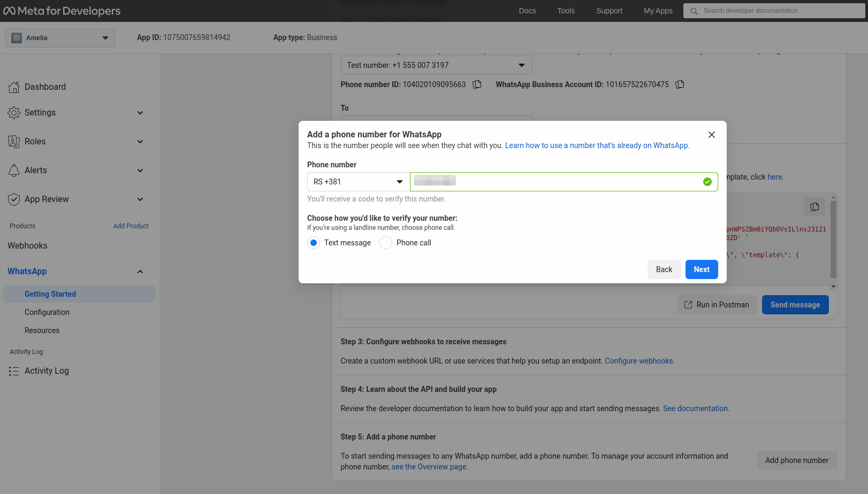The height and width of the screenshot is (494, 868).
Task: Click the phone number input field
Action: coord(564,182)
